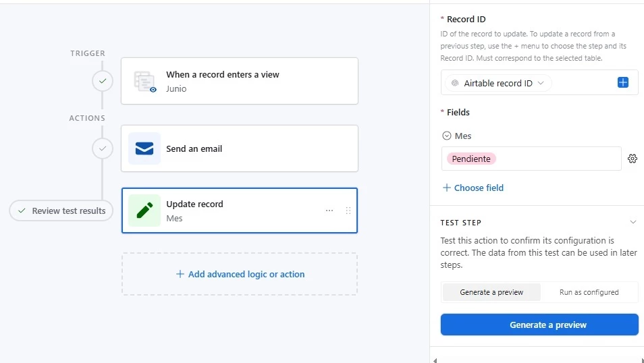Click the Send an email step checkmark circle
The height and width of the screenshot is (363, 644).
coord(102,148)
